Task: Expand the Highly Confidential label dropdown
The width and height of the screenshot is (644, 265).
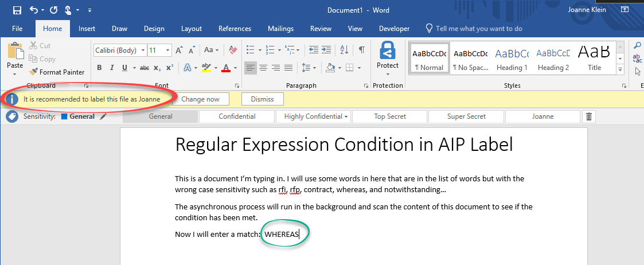Action: tap(346, 116)
